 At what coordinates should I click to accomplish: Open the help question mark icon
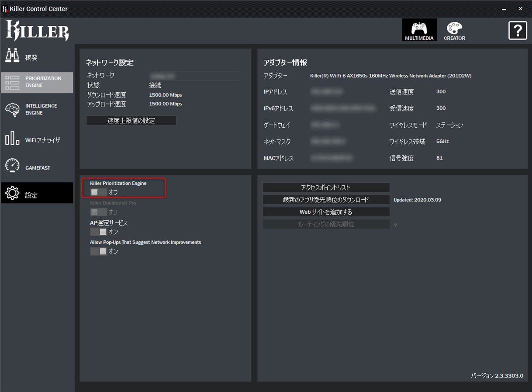tap(518, 31)
